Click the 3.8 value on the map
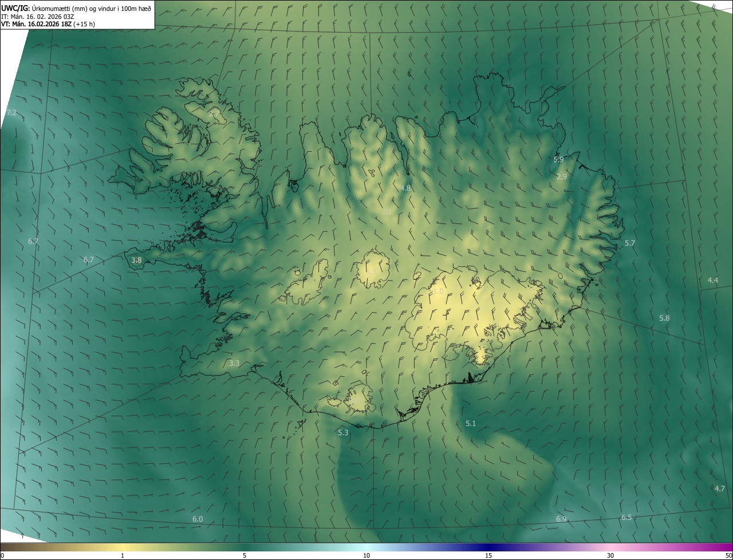Screen dimensions: 733x560 point(136,260)
